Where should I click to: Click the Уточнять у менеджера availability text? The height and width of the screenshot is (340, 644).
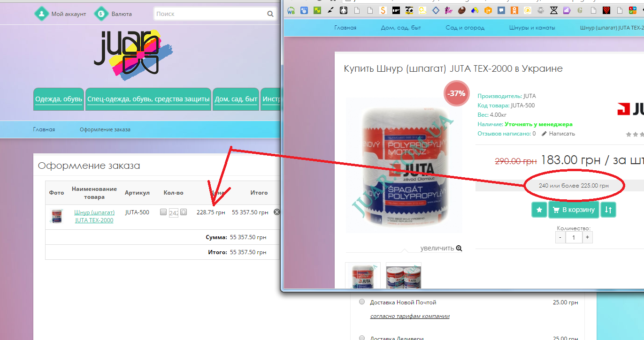pos(538,124)
